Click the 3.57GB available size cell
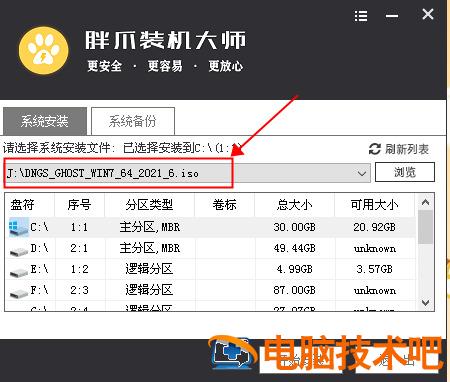This screenshot has width=450, height=382. click(x=374, y=269)
